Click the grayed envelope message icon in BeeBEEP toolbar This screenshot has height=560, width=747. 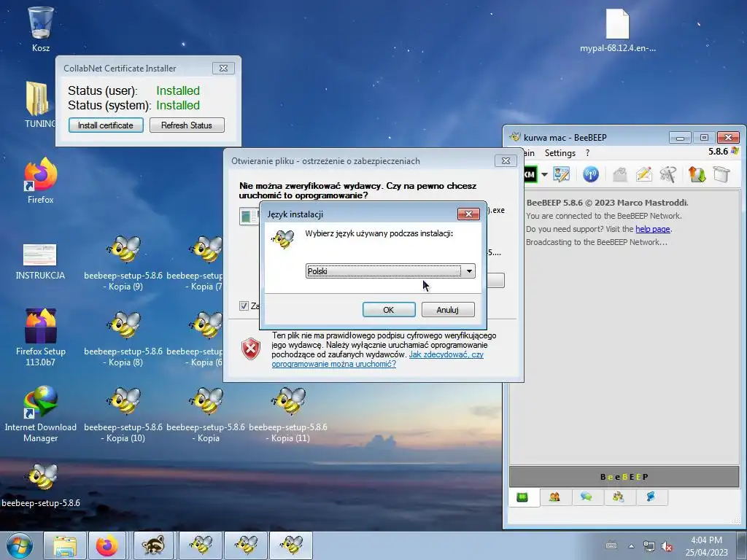pyautogui.click(x=619, y=175)
